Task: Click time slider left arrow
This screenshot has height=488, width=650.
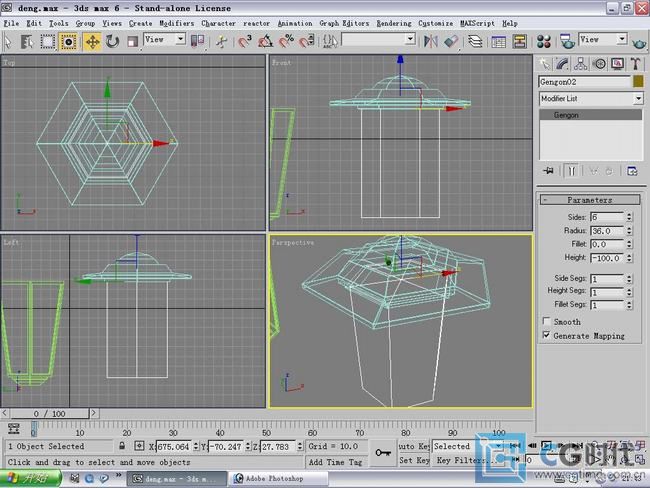Action: [x=5, y=413]
